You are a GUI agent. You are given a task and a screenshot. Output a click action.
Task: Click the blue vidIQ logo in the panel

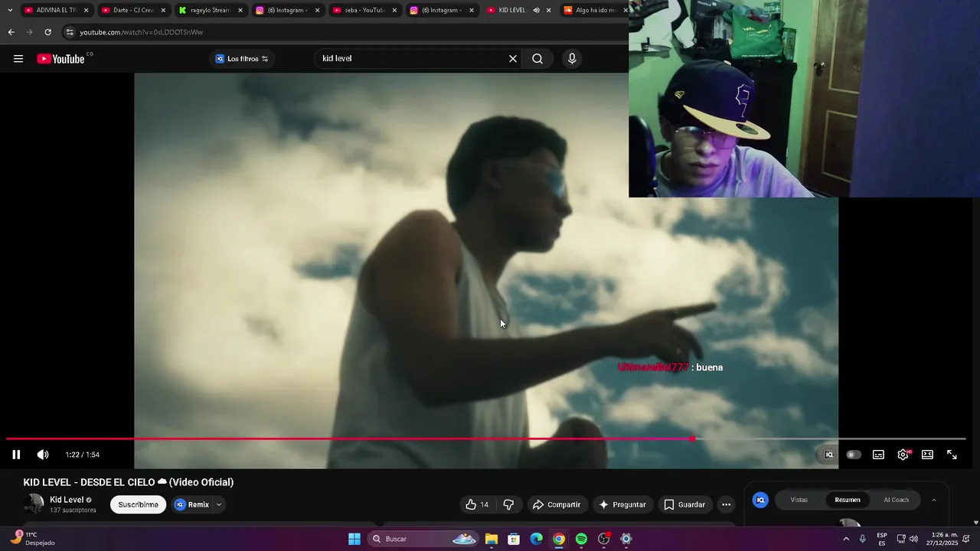point(760,500)
